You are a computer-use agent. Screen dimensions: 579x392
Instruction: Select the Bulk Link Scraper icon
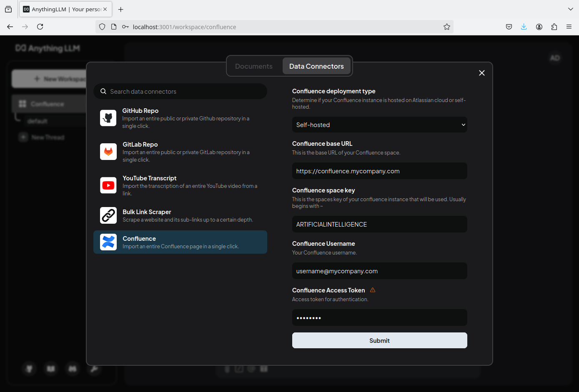[108, 215]
